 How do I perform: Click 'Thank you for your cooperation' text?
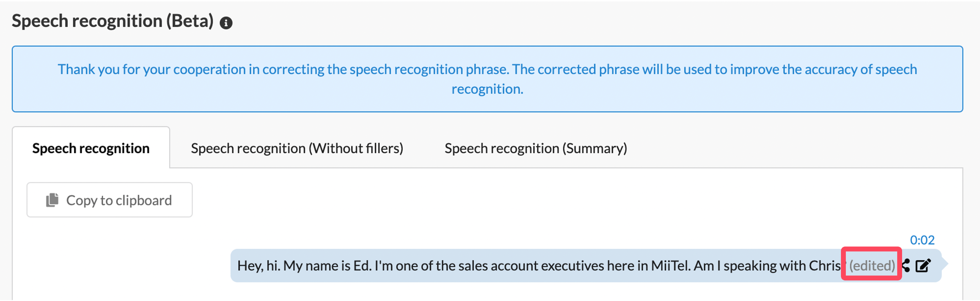point(151,70)
